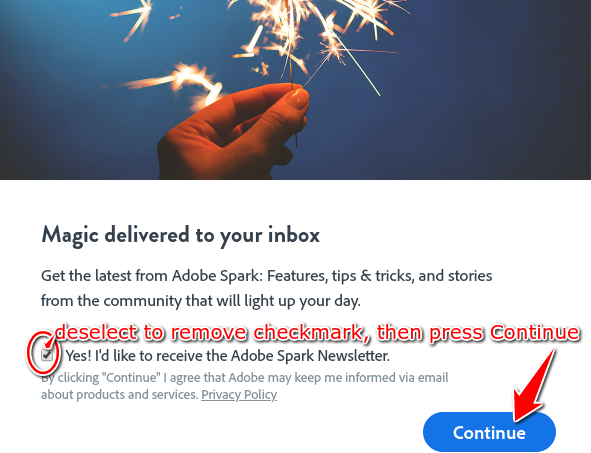Click the thumbnail's painted thumbnail fingernail
Screen dimensions: 591x453
pos(298,99)
